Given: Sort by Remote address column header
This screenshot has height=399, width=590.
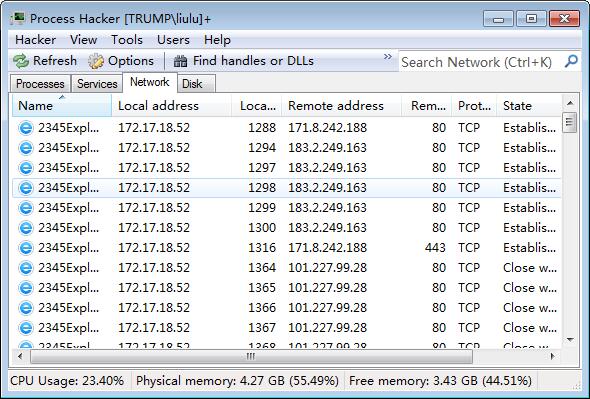Looking at the screenshot, I should point(342,105).
